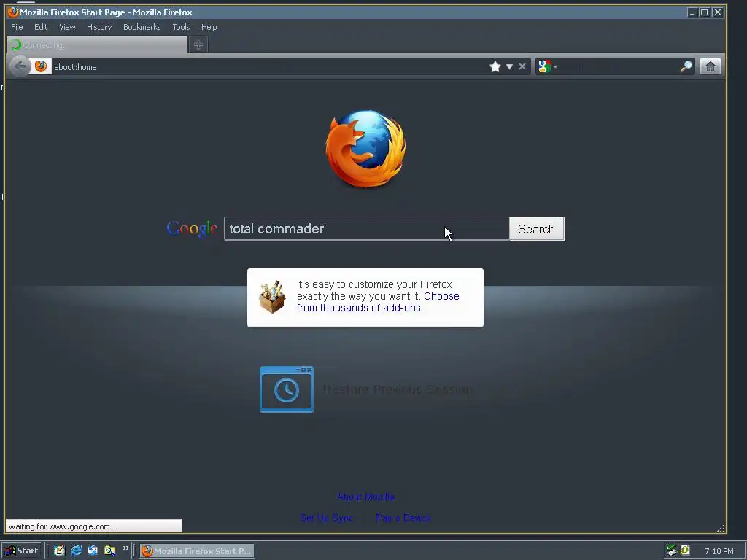Click the Restore Previous Session clock icon
Screen dimensions: 747x560
[x=286, y=389]
